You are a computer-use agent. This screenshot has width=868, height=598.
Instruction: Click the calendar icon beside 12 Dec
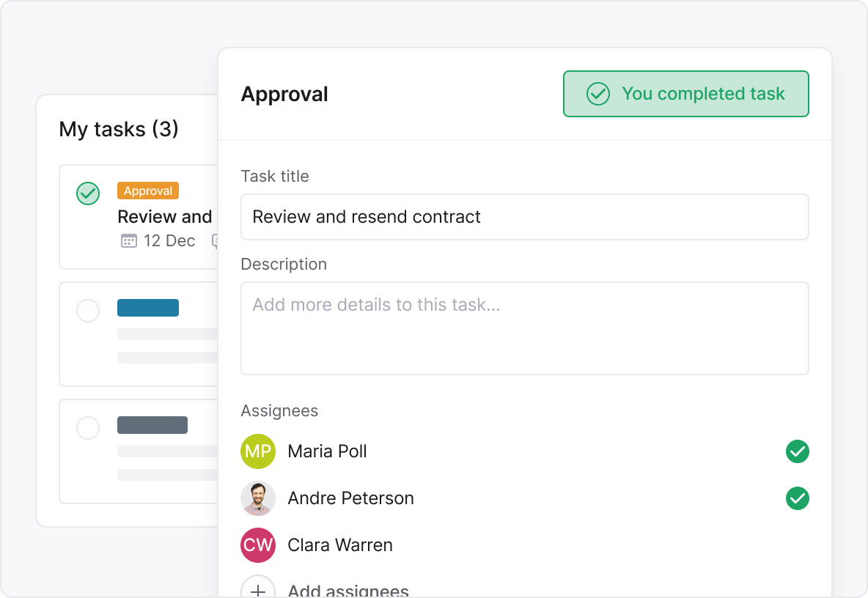click(128, 240)
